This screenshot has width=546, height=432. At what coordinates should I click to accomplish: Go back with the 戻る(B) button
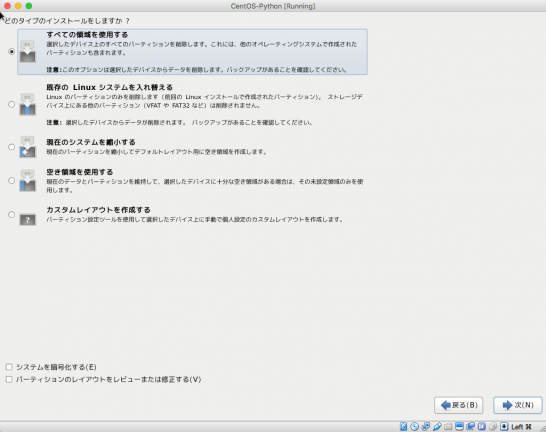point(459,405)
